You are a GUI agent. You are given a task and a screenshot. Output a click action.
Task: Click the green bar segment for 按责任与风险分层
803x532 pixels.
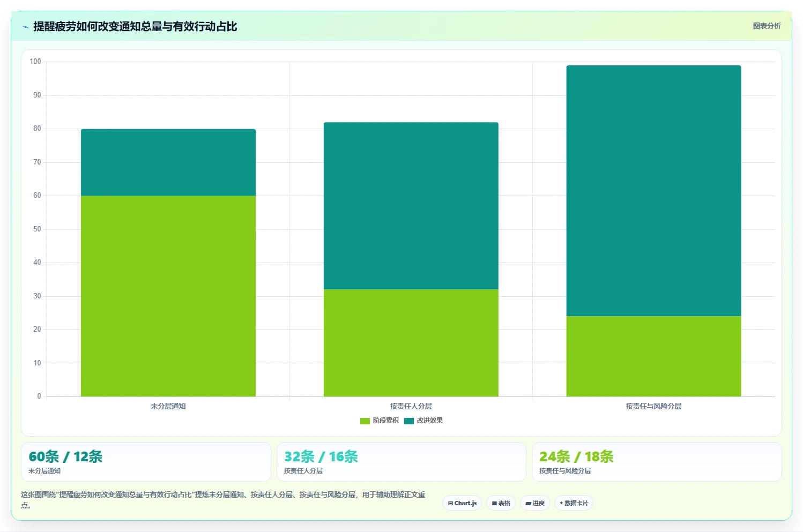[x=653, y=356]
